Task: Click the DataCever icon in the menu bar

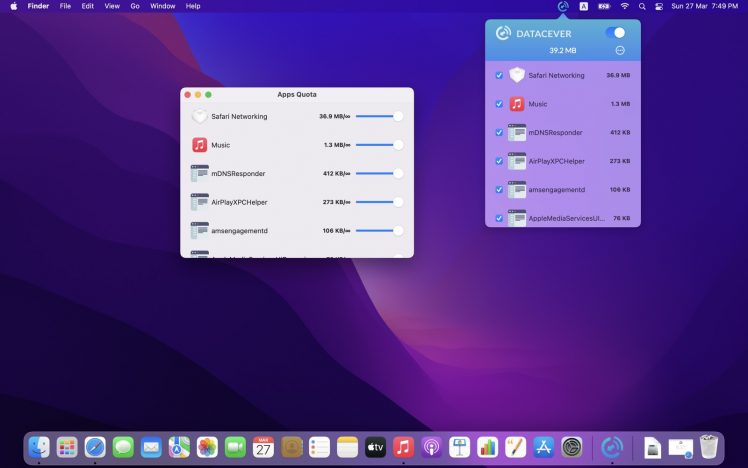Action: tap(563, 6)
